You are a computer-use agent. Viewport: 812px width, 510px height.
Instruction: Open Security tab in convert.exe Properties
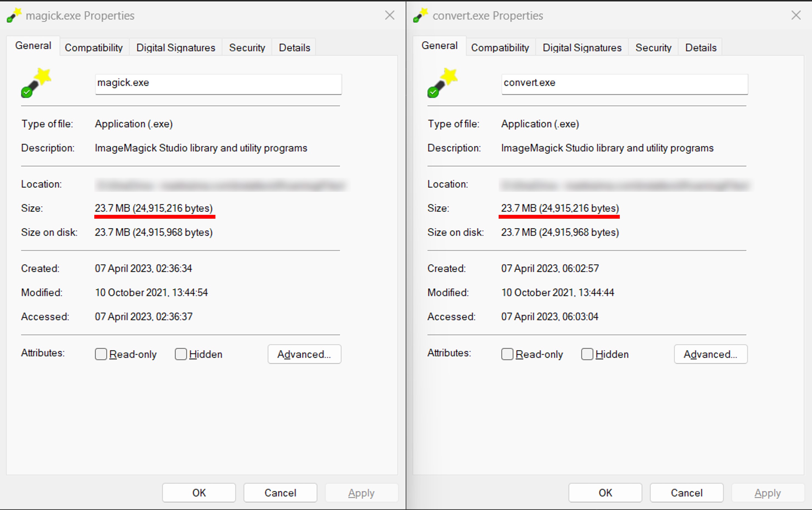point(654,47)
